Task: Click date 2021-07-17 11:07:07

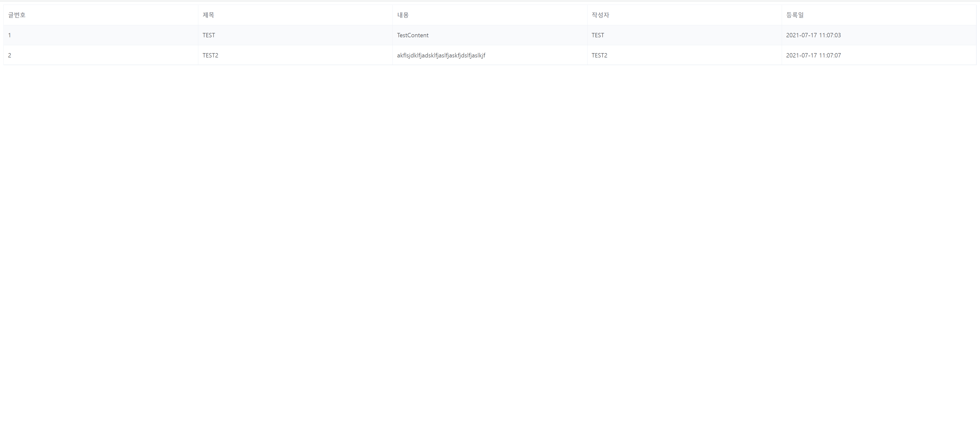Action: tap(813, 56)
